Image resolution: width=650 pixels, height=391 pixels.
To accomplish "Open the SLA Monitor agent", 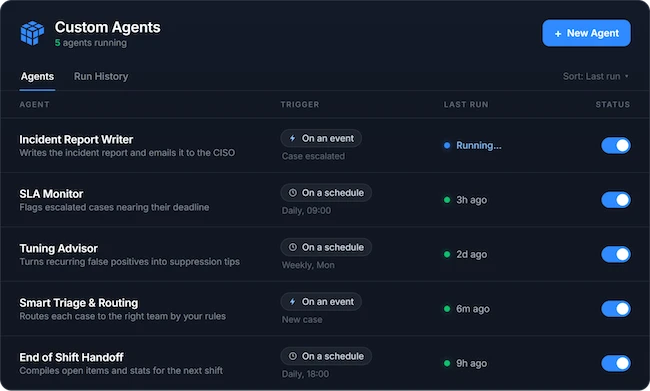I will coord(51,194).
